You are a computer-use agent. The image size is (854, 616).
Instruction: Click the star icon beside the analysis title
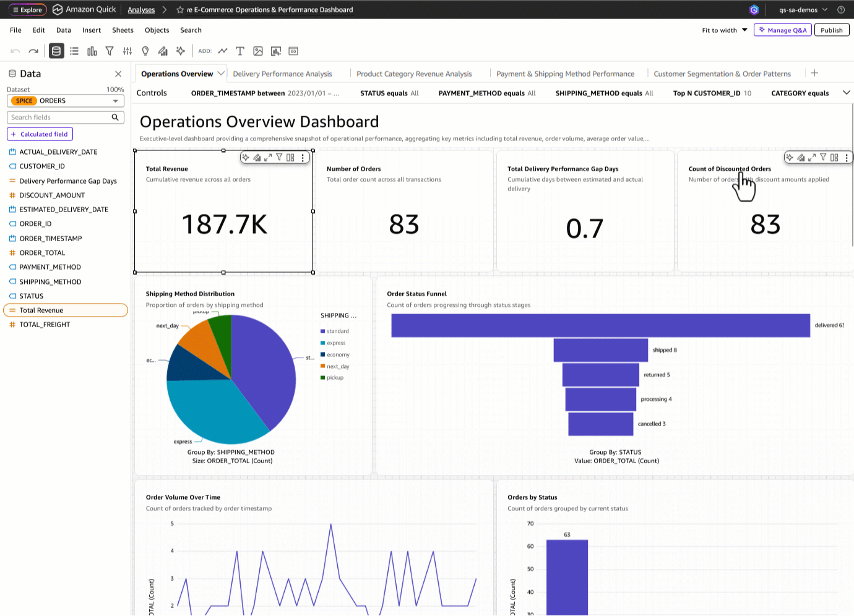point(180,10)
